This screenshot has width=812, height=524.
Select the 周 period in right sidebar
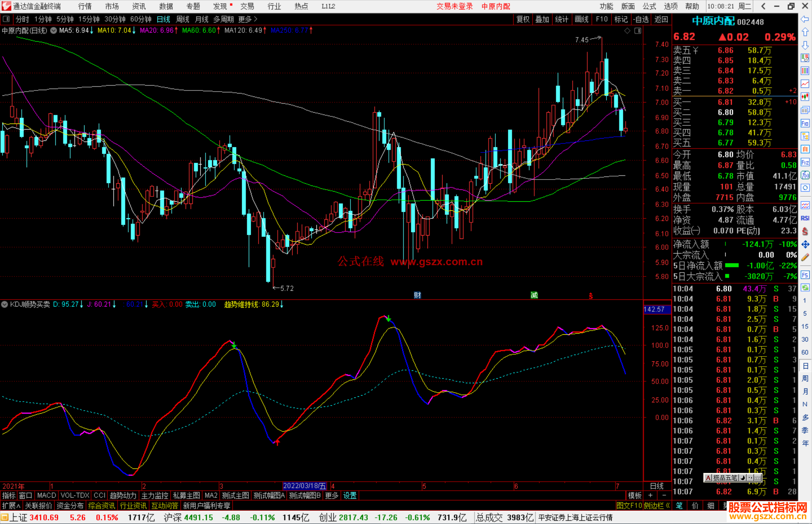pyautogui.click(x=805, y=379)
